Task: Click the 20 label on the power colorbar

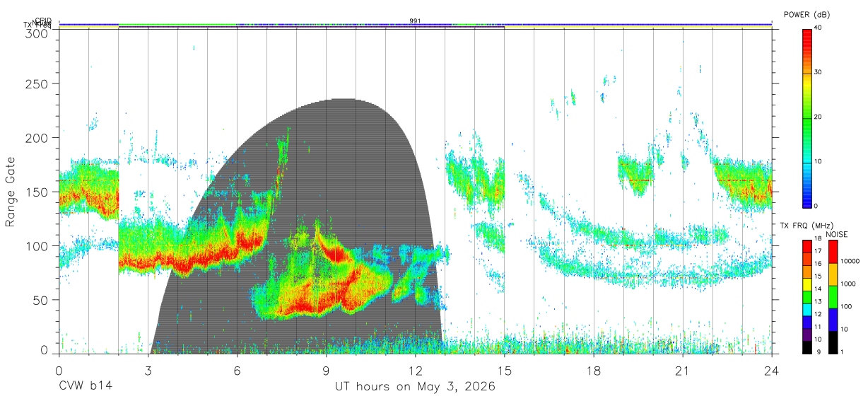Action: (x=818, y=117)
